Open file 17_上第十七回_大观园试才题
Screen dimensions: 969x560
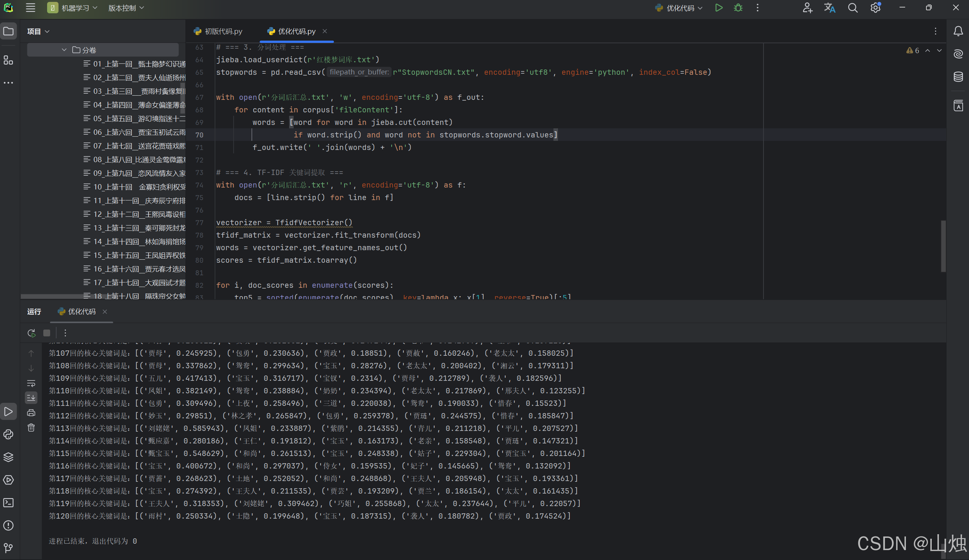(134, 282)
